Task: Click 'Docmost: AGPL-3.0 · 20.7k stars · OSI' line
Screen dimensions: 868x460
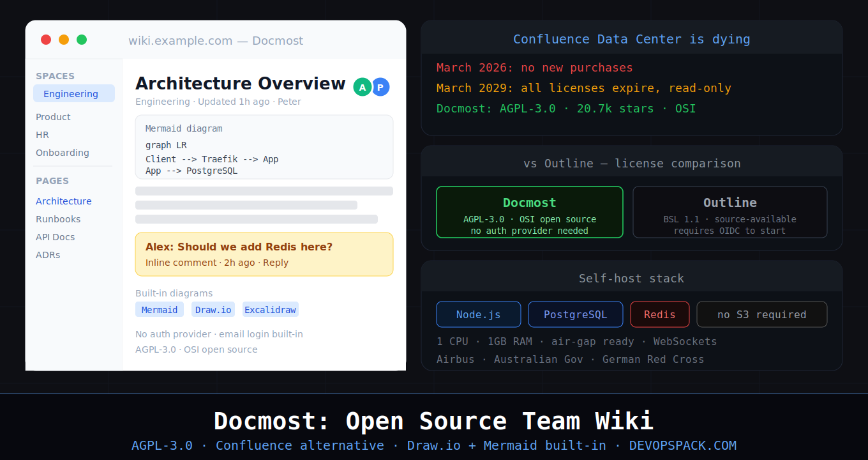Action: 566,109
